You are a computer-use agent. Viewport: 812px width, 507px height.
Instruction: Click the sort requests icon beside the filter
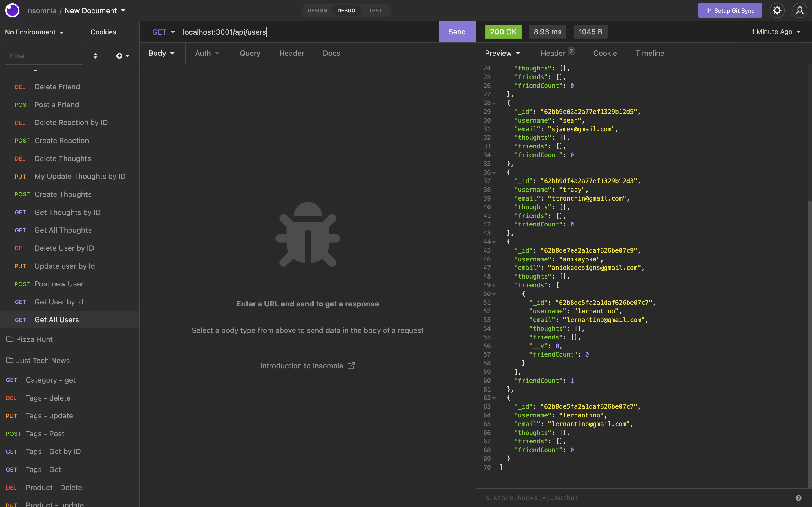click(x=96, y=56)
